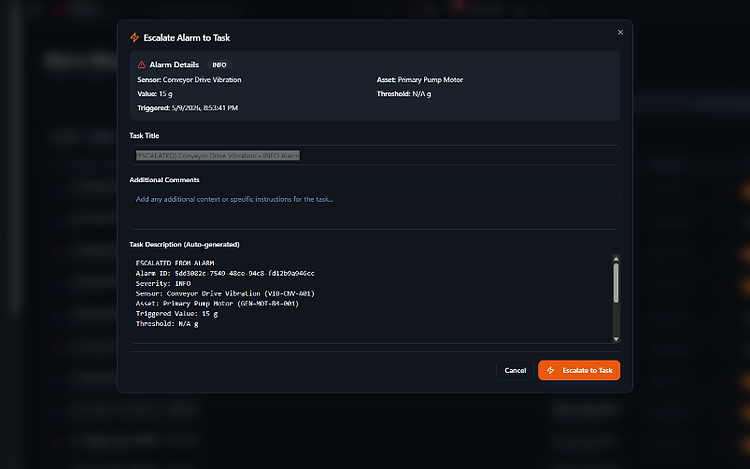Focus the Additional Comments text area
The width and height of the screenshot is (750, 469).
(375, 209)
